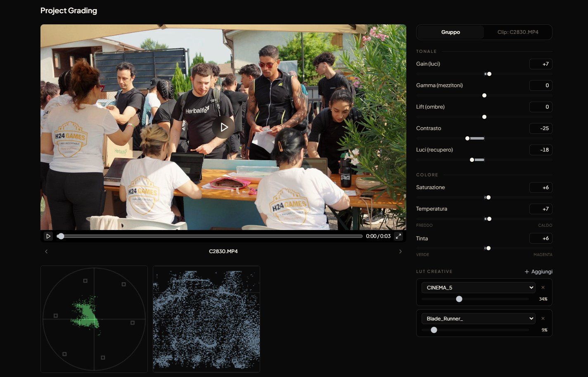
Task: Edit the Luci recupero value field -18
Action: click(541, 150)
